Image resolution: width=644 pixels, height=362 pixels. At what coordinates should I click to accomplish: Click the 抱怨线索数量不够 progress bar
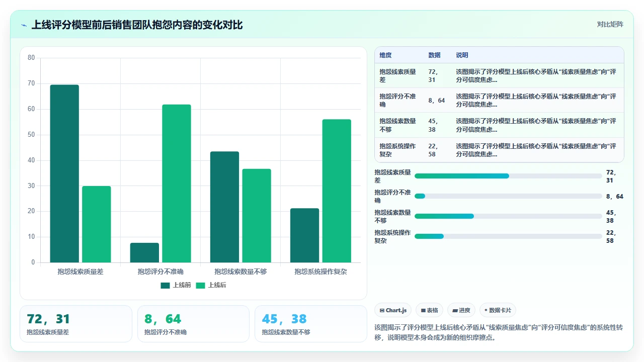[508, 216]
